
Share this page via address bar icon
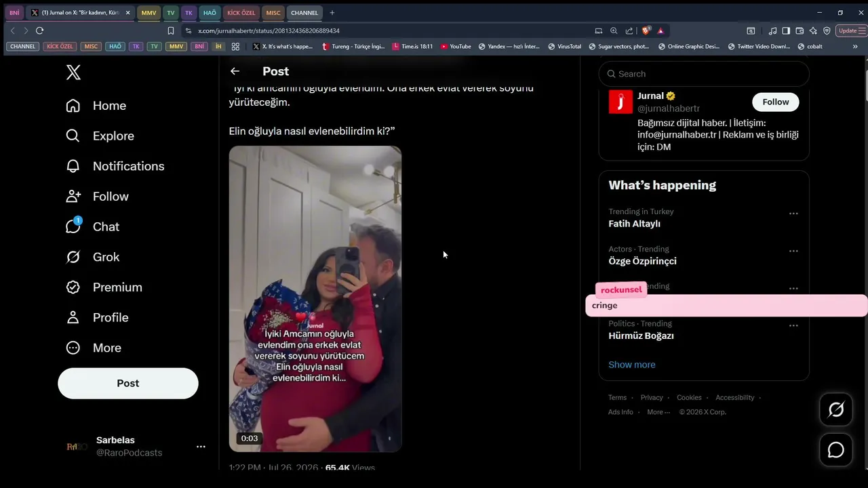(x=629, y=30)
